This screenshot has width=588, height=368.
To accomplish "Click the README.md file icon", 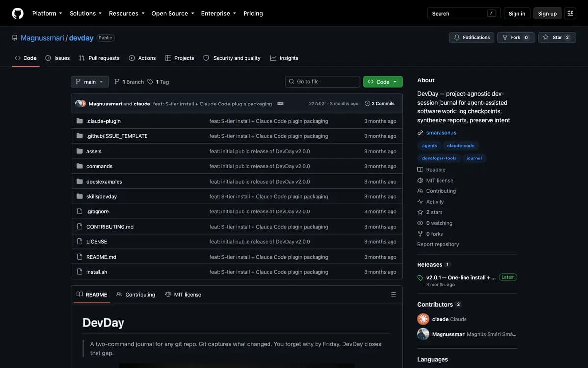I will 80,257.
